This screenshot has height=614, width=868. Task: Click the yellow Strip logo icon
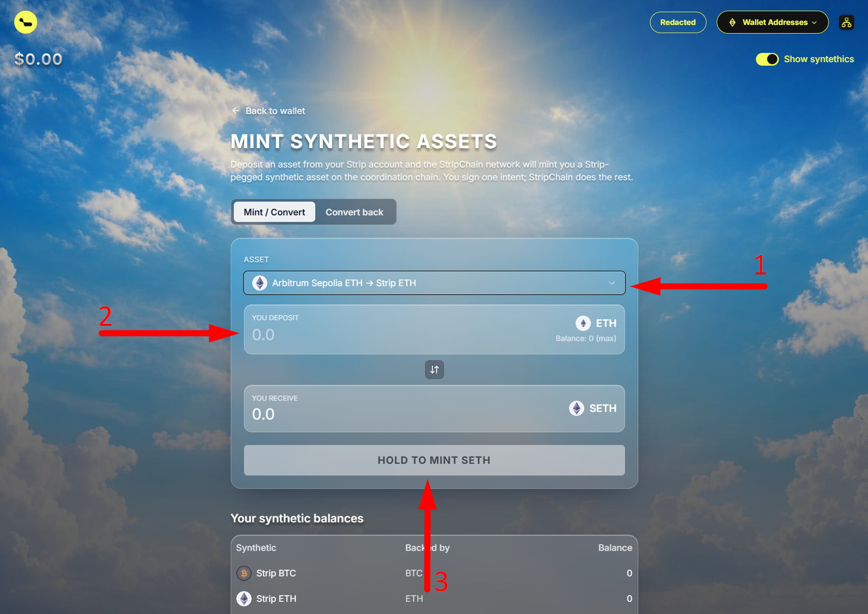point(25,22)
